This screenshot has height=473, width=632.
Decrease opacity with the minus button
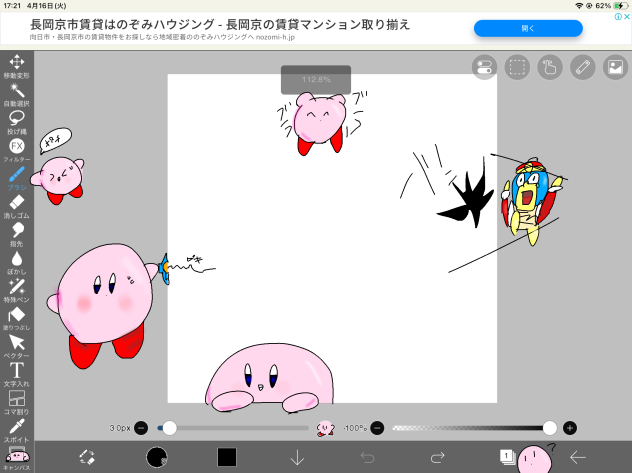click(377, 428)
